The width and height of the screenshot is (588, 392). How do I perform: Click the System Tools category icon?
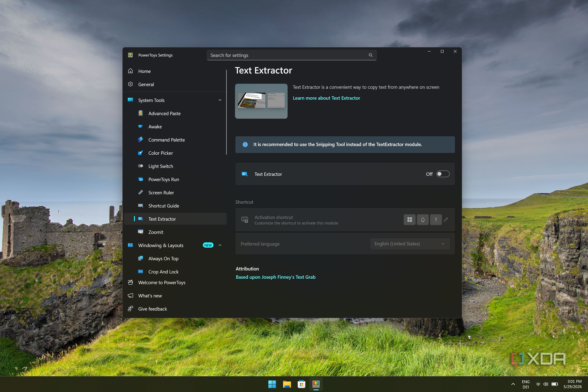pos(130,100)
